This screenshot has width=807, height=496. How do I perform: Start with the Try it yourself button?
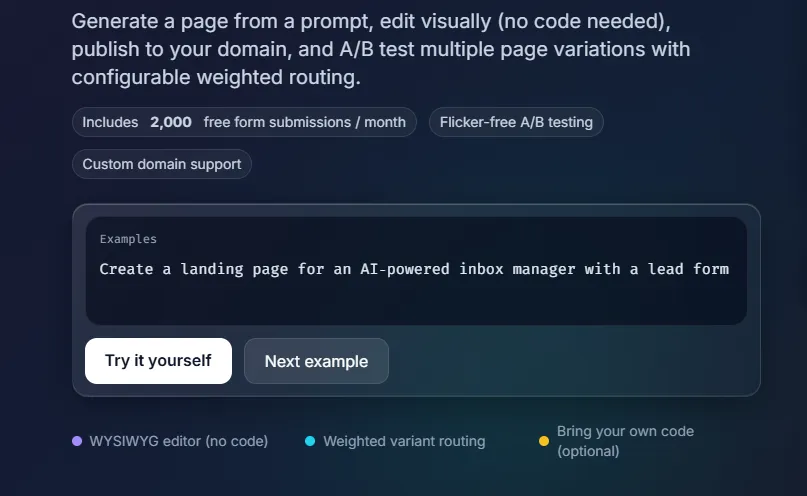coord(158,361)
